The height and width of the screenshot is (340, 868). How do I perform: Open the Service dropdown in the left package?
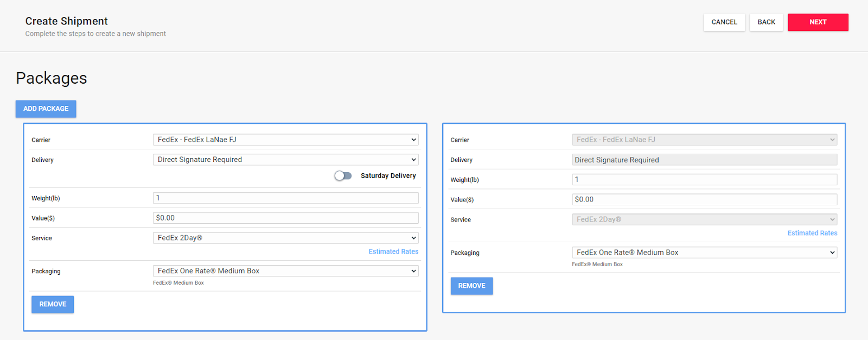(x=286, y=238)
